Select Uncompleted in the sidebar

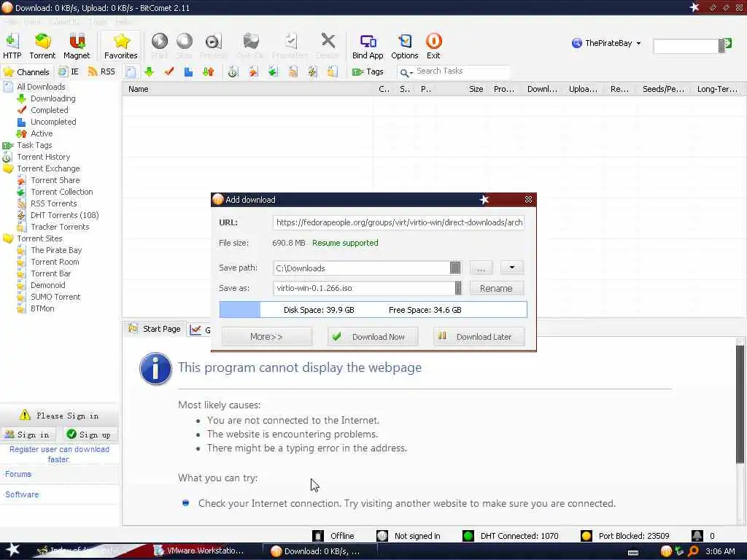tap(53, 122)
